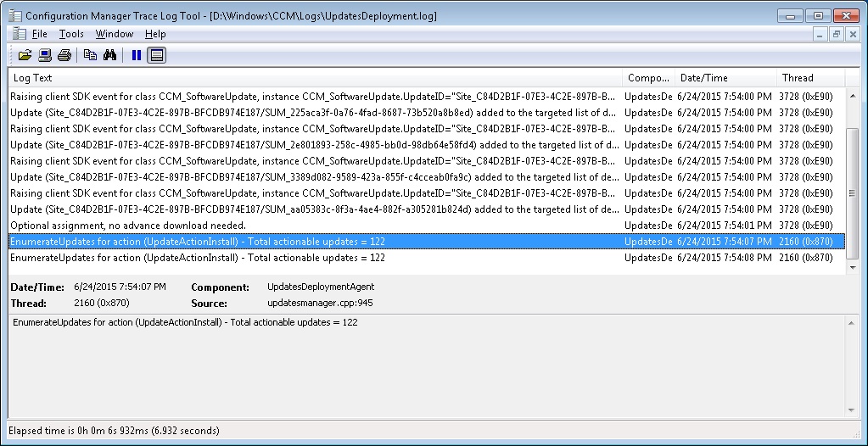Toggle the Show/Hide details pane button
868x446 pixels.
click(x=156, y=55)
